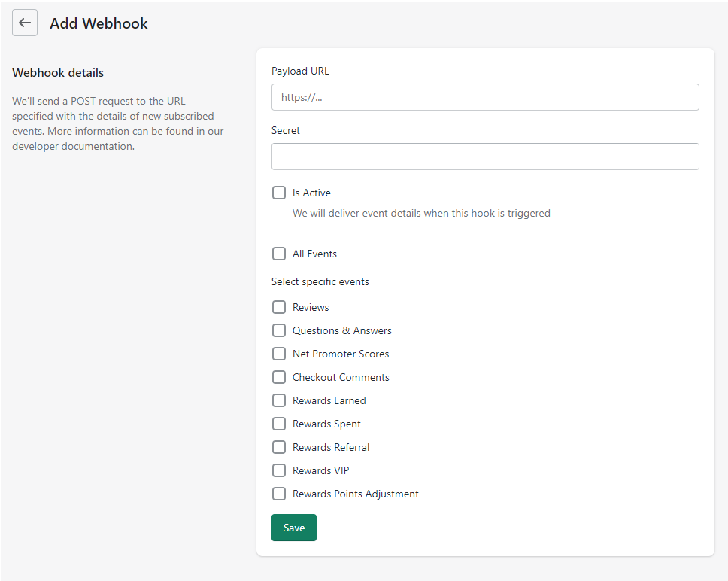728x581 pixels.
Task: Check the Rewards Earned checkbox
Action: (279, 400)
